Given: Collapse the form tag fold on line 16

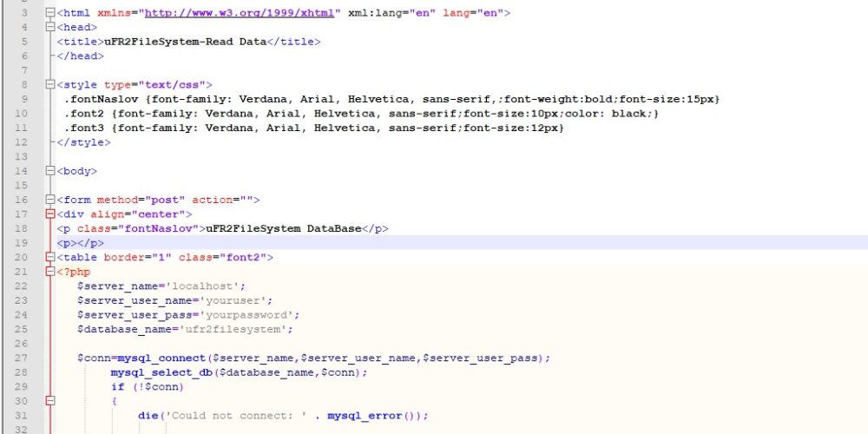Looking at the screenshot, I should pyautogui.click(x=50, y=200).
